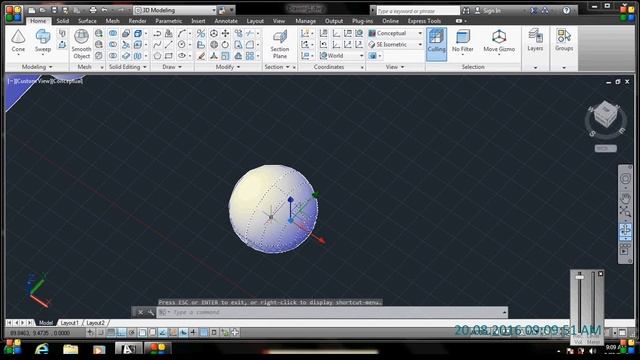640x360 pixels.
Task: Click the Solid Subtract icon
Action: coord(113,44)
